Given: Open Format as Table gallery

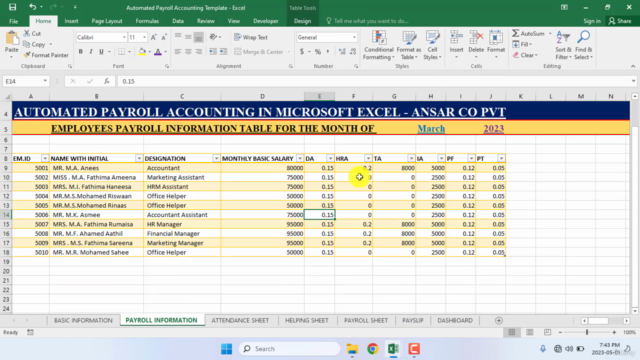Looking at the screenshot, I should coord(409,45).
